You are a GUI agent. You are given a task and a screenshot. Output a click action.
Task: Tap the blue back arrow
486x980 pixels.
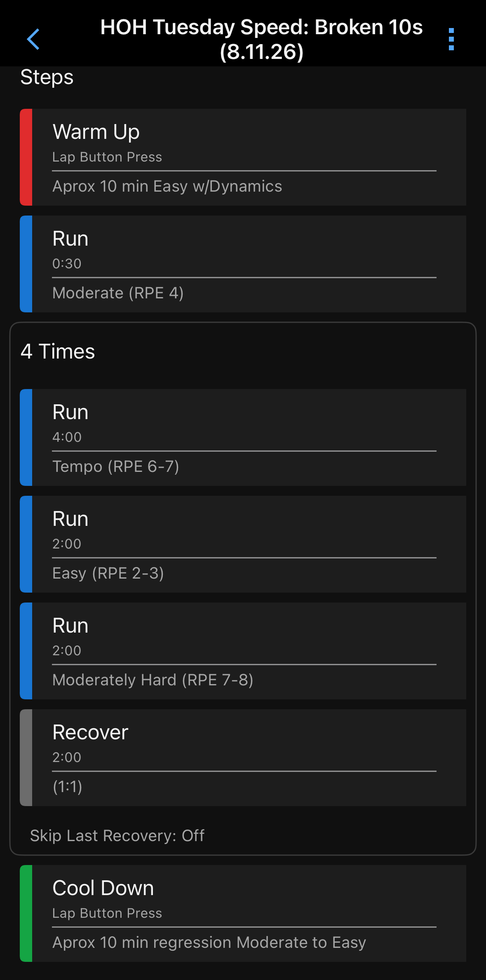tap(33, 39)
